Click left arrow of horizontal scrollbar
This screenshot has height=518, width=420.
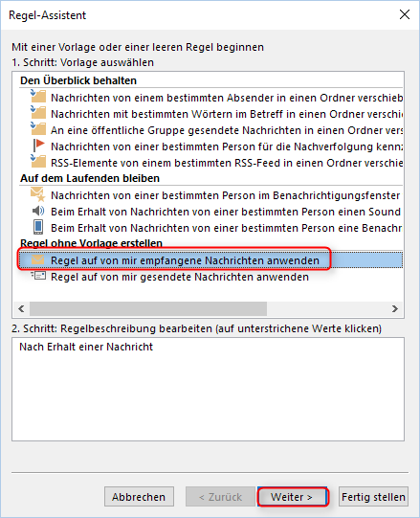[21, 308]
